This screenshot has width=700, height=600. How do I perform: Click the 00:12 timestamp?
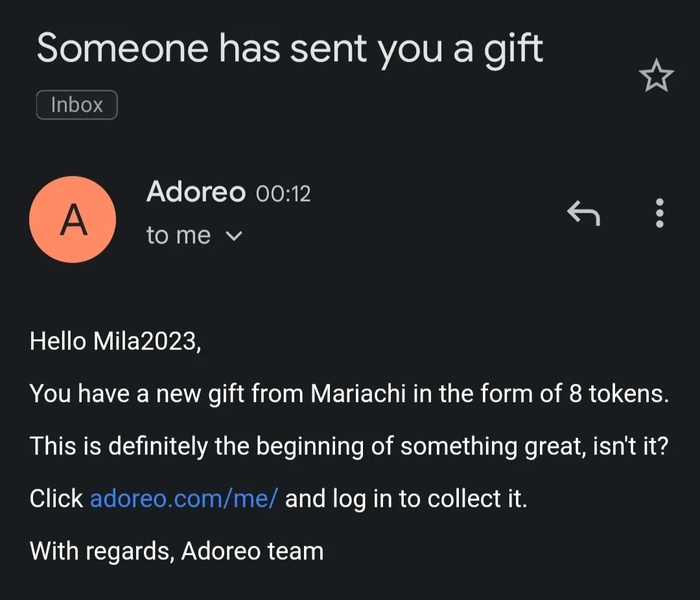pos(284,193)
